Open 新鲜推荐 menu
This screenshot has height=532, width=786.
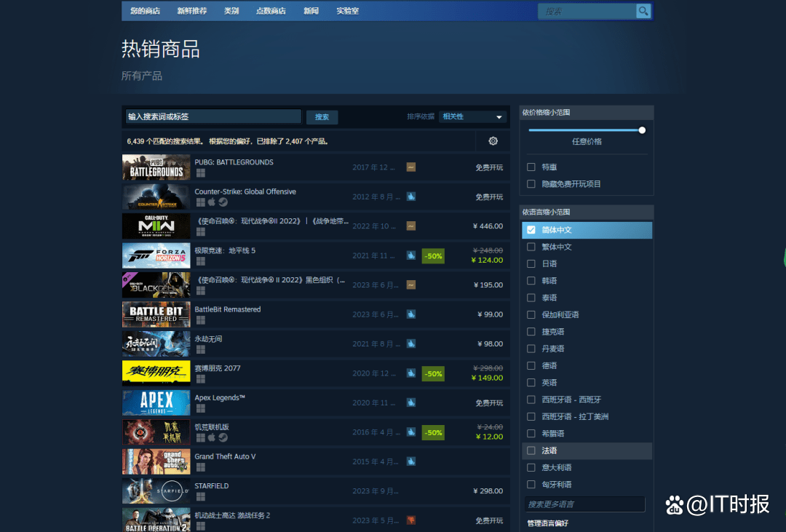[192, 11]
